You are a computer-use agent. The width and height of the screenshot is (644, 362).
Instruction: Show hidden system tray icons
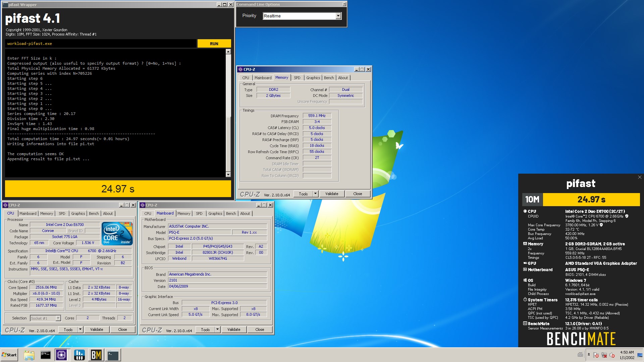[589, 355]
